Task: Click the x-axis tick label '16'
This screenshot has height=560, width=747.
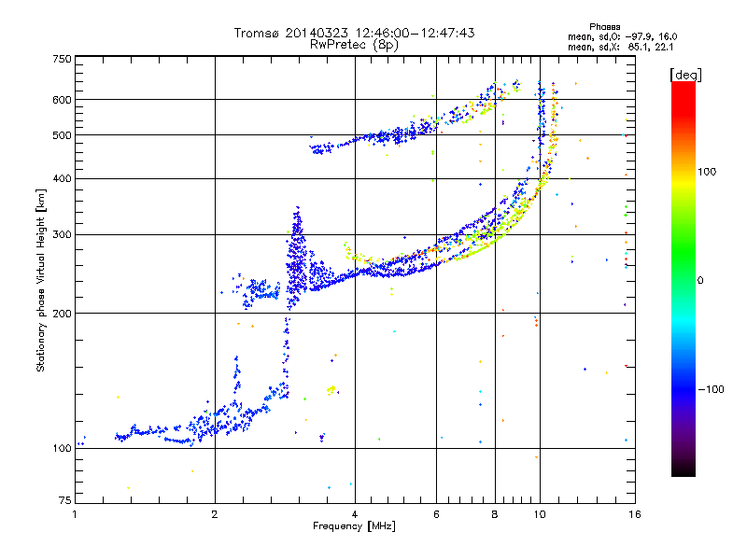Action: pyautogui.click(x=635, y=514)
